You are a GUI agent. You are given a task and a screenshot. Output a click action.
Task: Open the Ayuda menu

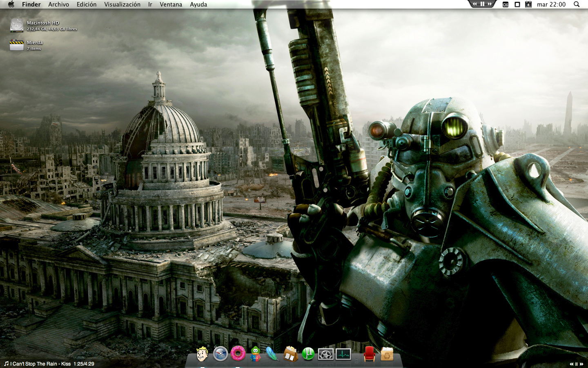[x=198, y=4]
